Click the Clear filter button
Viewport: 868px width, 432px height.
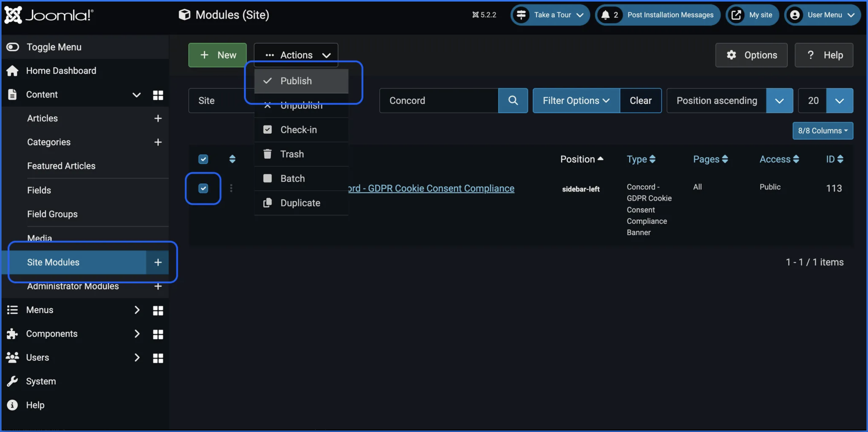tap(641, 100)
